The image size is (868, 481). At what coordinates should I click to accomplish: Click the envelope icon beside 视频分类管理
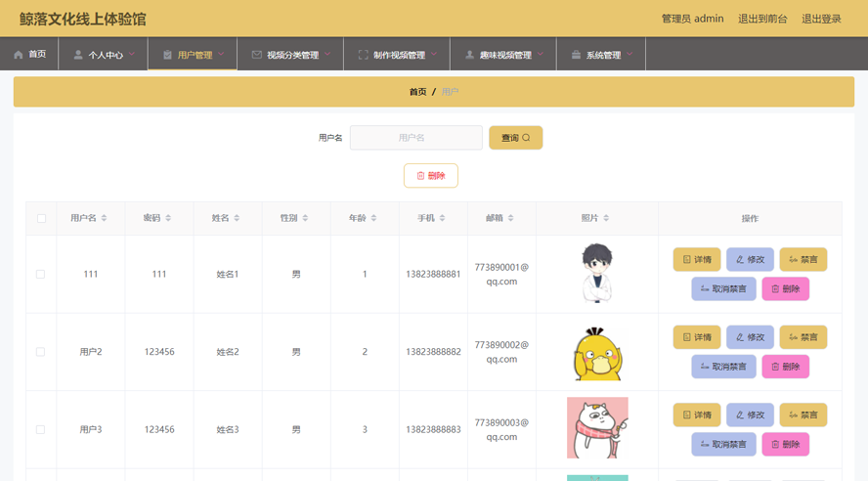tap(257, 54)
